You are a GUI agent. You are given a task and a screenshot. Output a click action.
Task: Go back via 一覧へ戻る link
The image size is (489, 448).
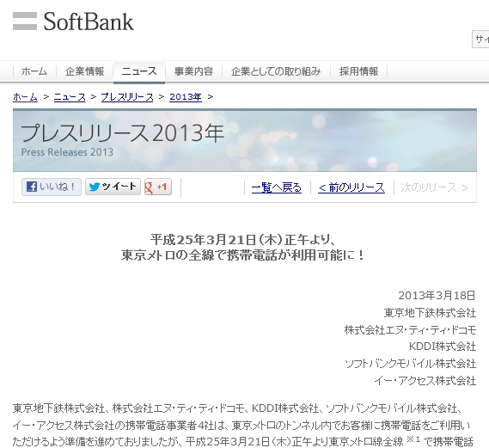click(277, 187)
